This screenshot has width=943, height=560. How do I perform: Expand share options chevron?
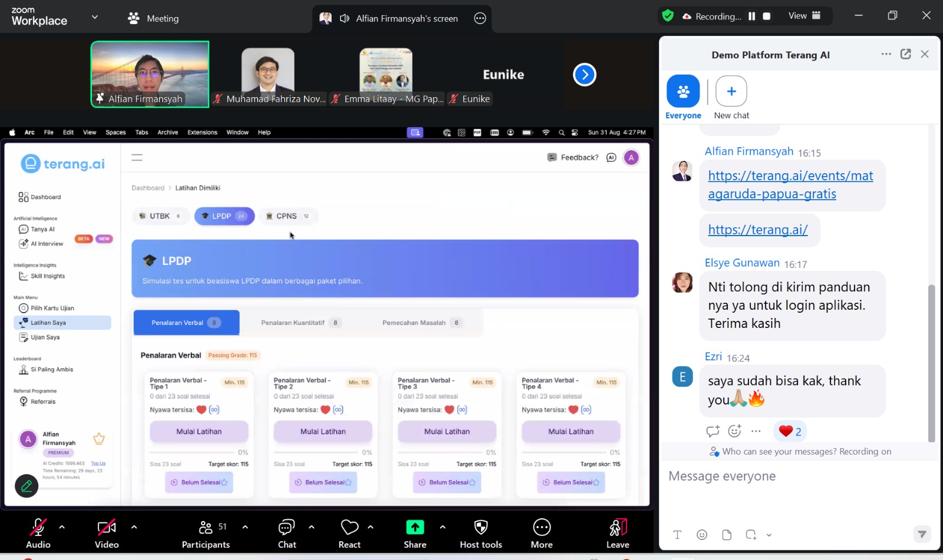pos(443,527)
